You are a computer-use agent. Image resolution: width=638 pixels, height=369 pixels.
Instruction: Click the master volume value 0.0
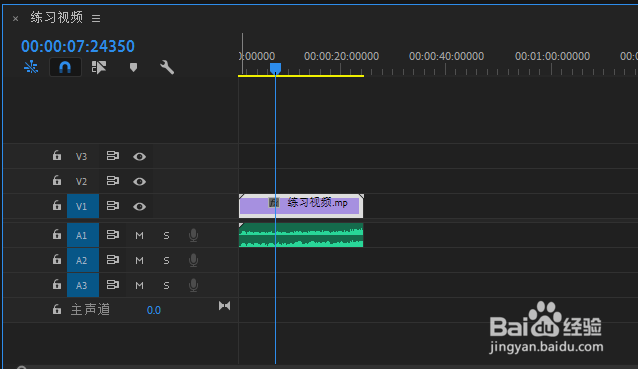[x=154, y=310]
